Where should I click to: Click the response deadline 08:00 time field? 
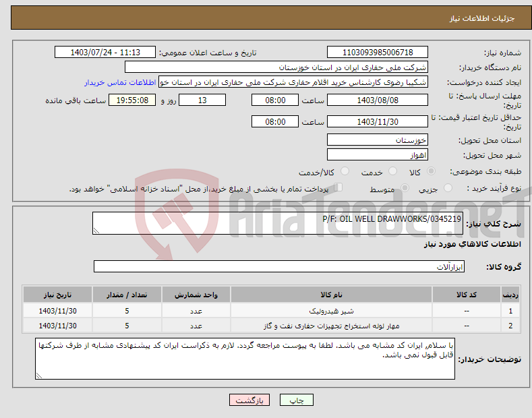point(275,100)
